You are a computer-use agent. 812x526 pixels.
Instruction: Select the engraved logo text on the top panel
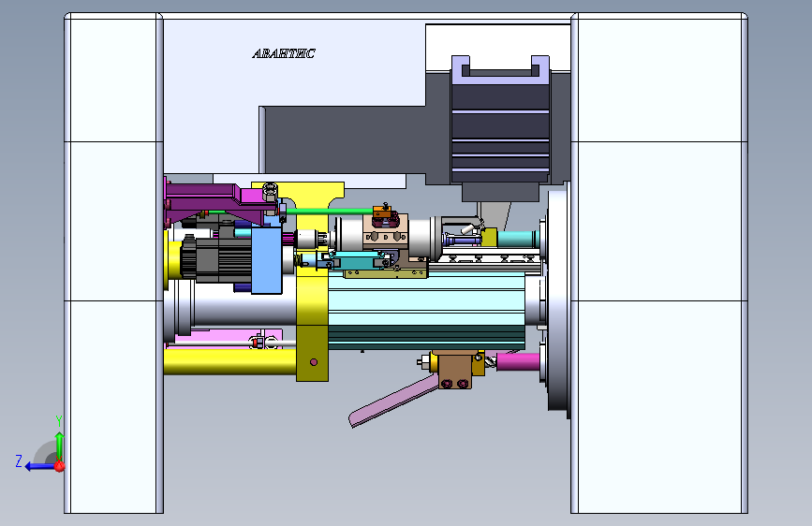pos(284,53)
